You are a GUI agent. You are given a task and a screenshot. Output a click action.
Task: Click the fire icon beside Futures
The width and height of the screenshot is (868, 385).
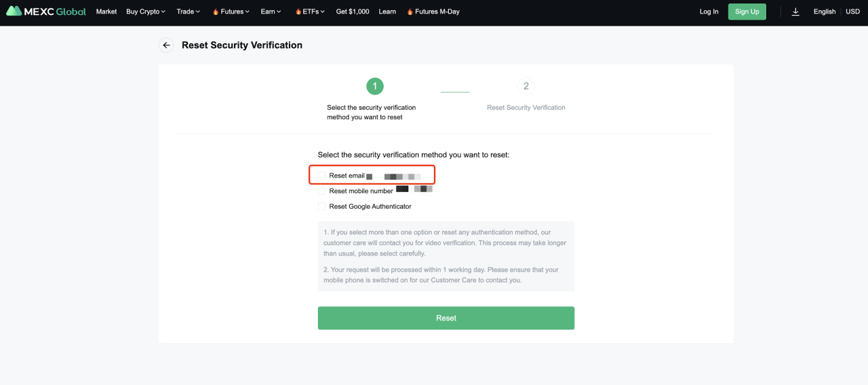216,12
